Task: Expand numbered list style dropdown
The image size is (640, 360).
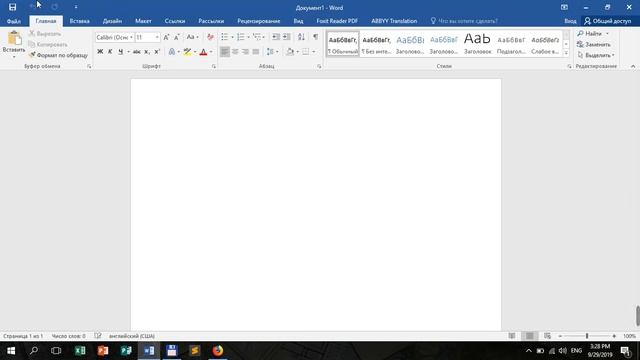Action: [x=248, y=37]
